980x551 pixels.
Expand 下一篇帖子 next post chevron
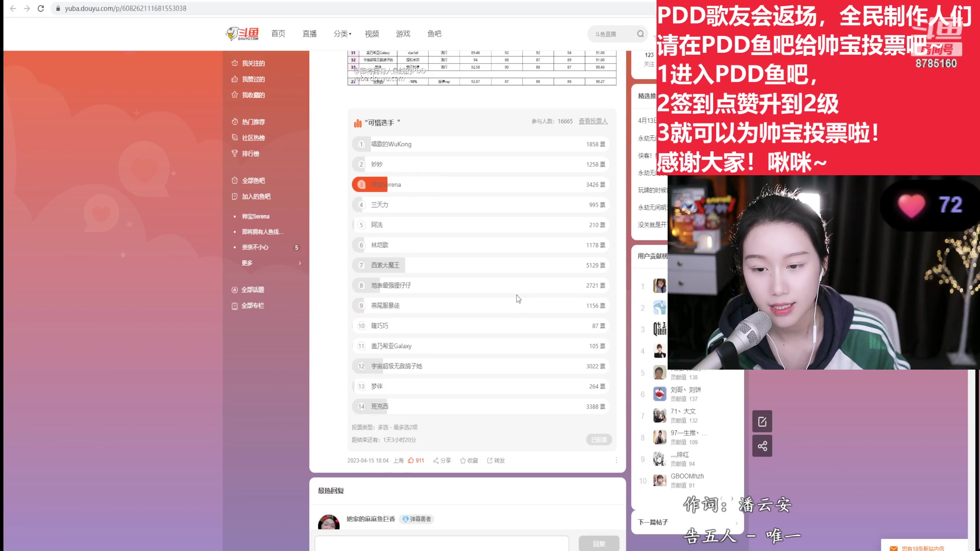[x=737, y=523]
